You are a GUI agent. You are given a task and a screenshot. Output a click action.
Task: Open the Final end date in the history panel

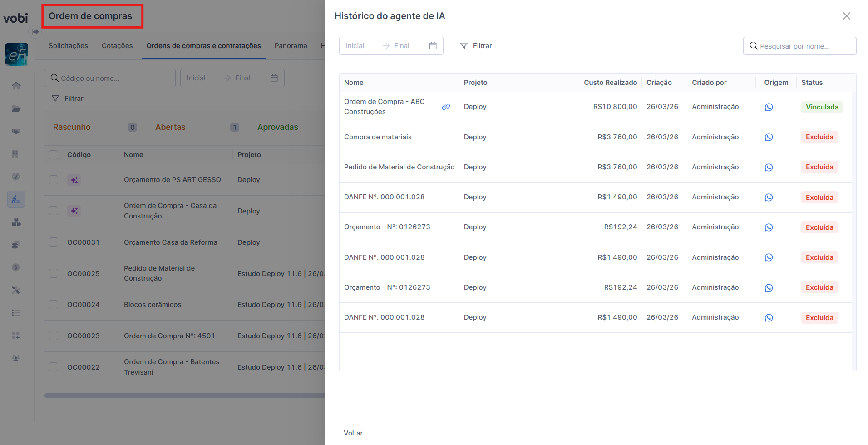pos(402,46)
